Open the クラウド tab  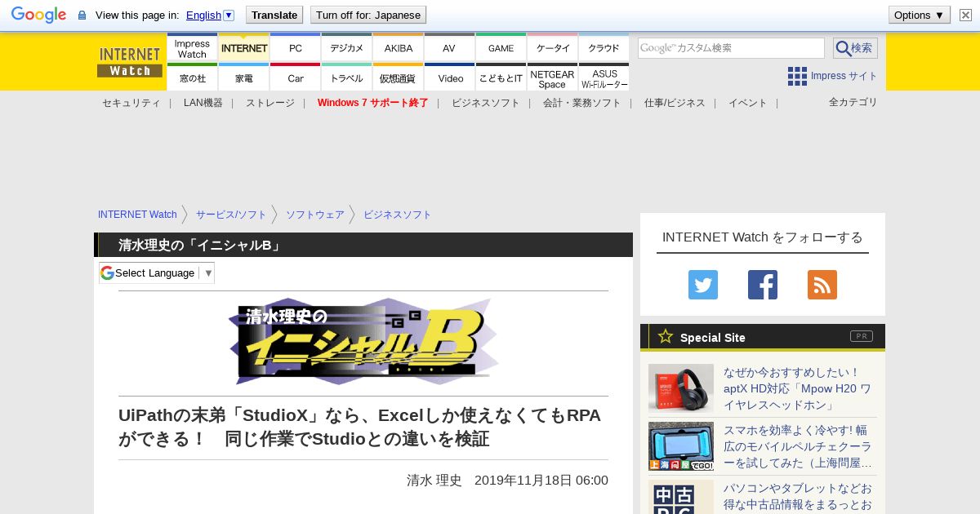pos(604,47)
